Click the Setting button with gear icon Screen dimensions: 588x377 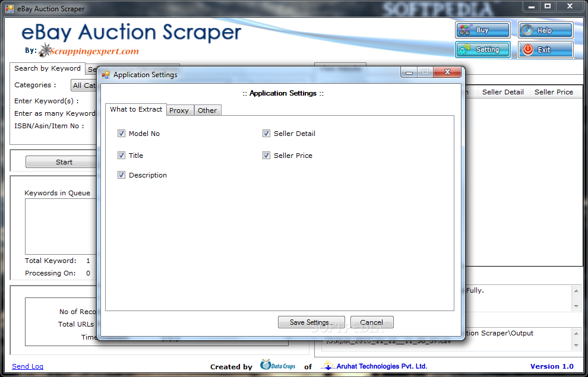(483, 49)
